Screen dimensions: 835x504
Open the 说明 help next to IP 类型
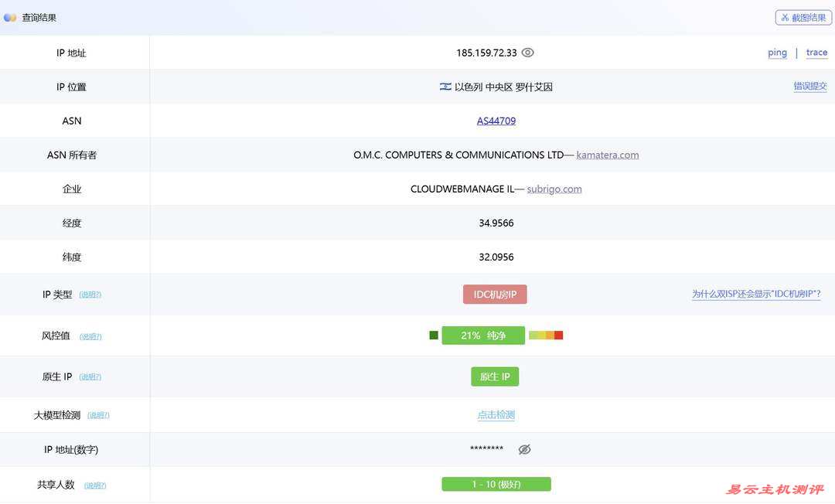pos(90,295)
